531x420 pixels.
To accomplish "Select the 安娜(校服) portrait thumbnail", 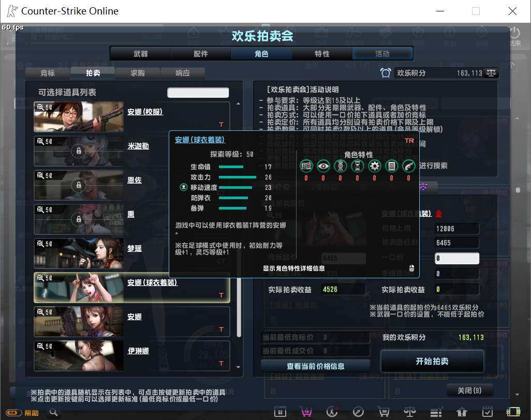I will tap(79, 117).
